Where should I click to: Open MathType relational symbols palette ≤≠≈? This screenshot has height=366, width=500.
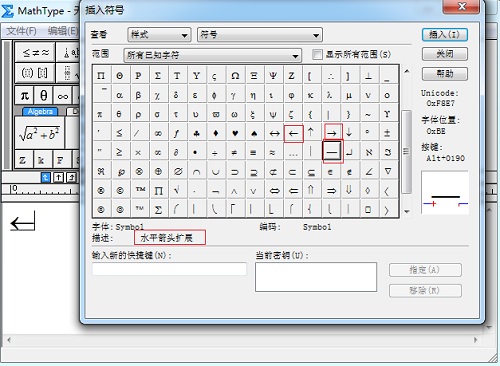click(36, 52)
